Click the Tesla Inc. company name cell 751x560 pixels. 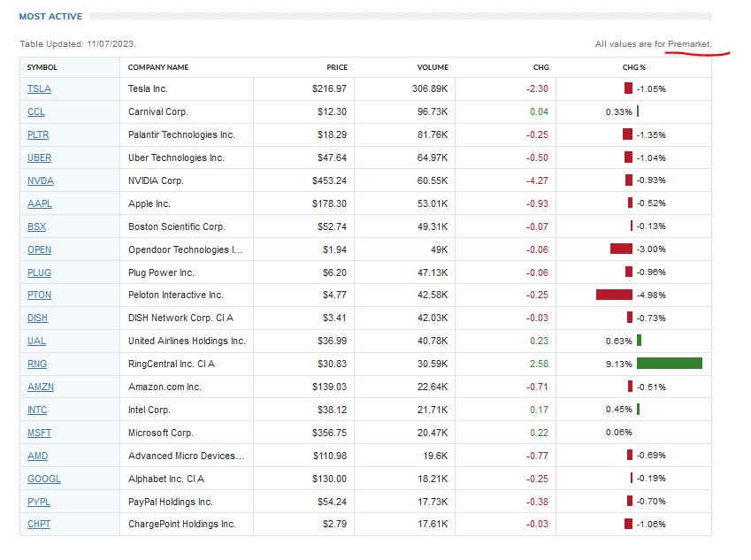tap(148, 88)
